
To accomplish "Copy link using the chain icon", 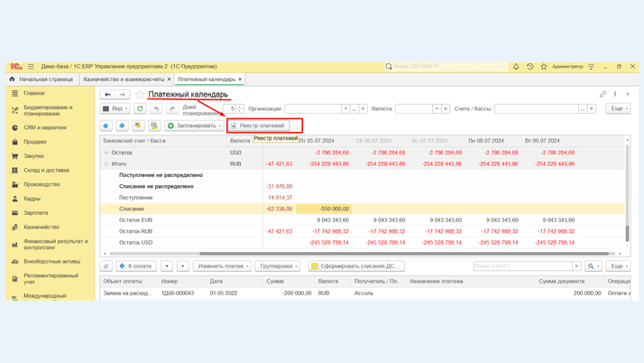I will (603, 94).
